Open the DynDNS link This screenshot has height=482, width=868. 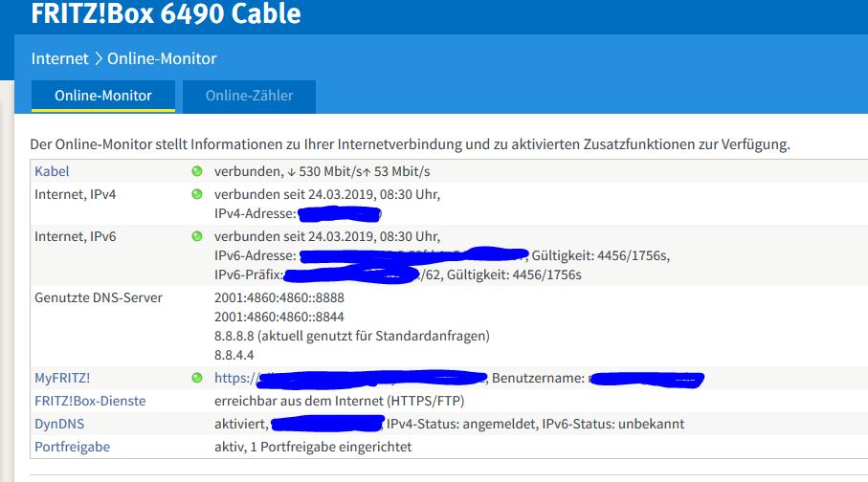[x=59, y=424]
